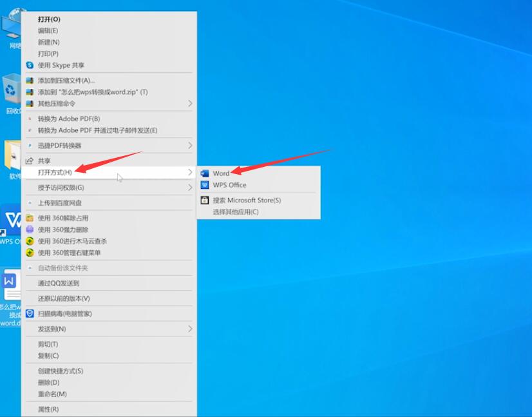Select 通过QQ发送到 entry
Viewport: 532px width, 417px height.
109,283
